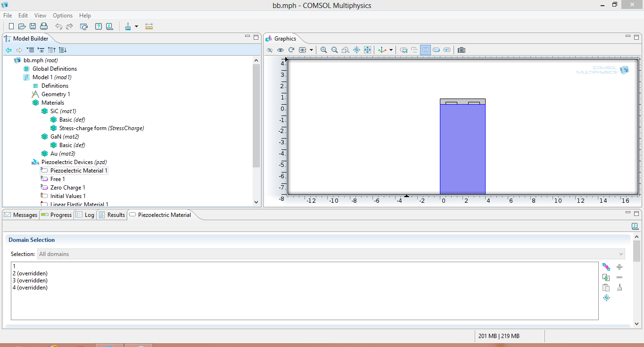Viewport: 644px width, 347px height.
Task: Toggle View Unhidden eye icon in Graphics
Action: [x=281, y=50]
